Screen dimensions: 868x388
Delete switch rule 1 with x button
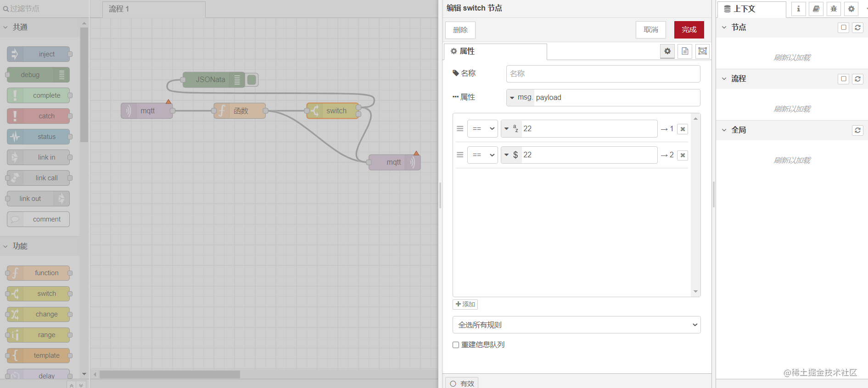tap(683, 129)
